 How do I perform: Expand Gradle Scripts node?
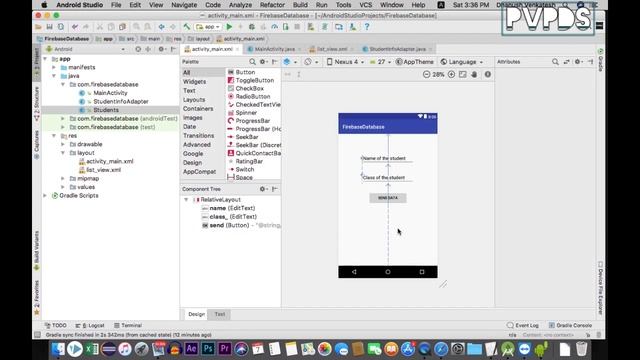[x=45, y=196]
